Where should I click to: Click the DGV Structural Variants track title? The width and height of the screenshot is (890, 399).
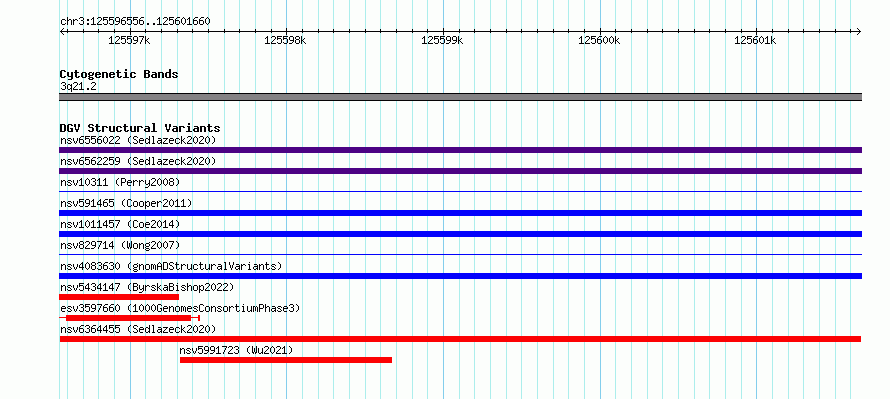point(140,128)
